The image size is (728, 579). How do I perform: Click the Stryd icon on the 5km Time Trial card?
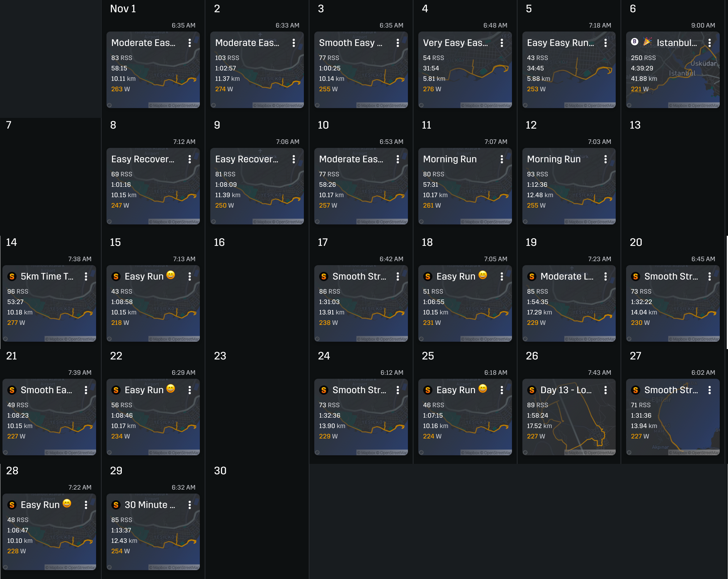[12, 276]
